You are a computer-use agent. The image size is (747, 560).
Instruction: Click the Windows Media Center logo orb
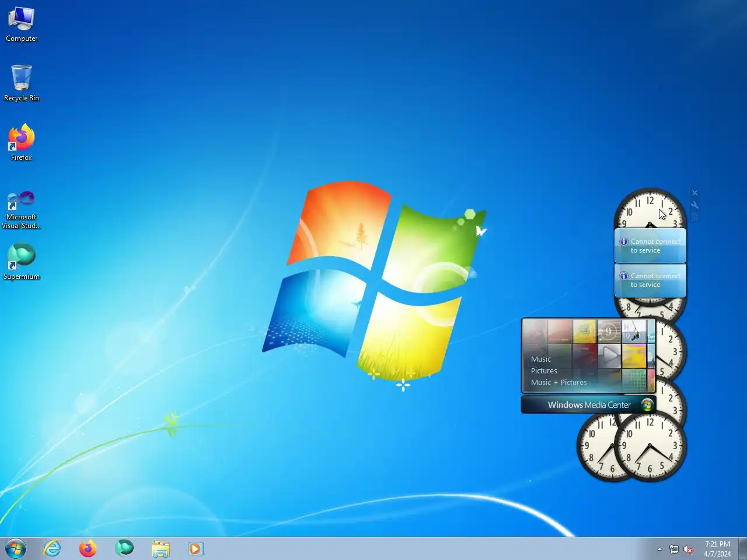click(x=647, y=405)
